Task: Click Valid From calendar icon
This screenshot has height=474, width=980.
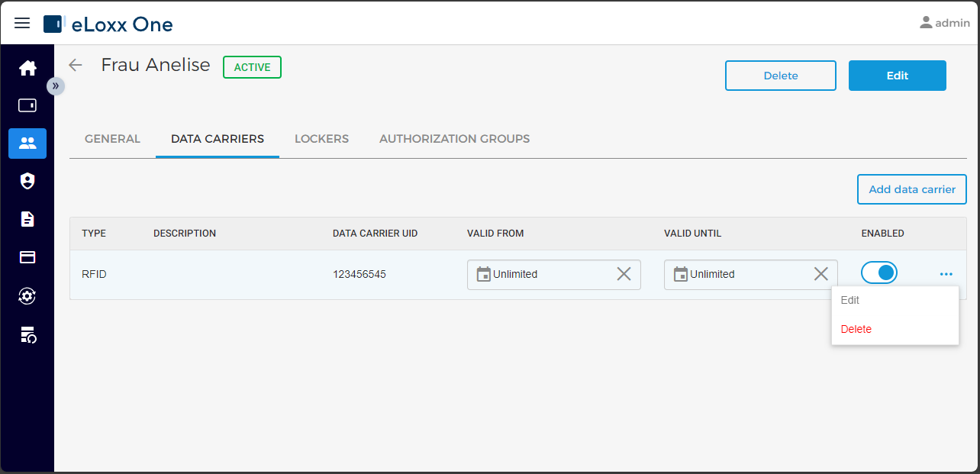Action: (x=483, y=274)
